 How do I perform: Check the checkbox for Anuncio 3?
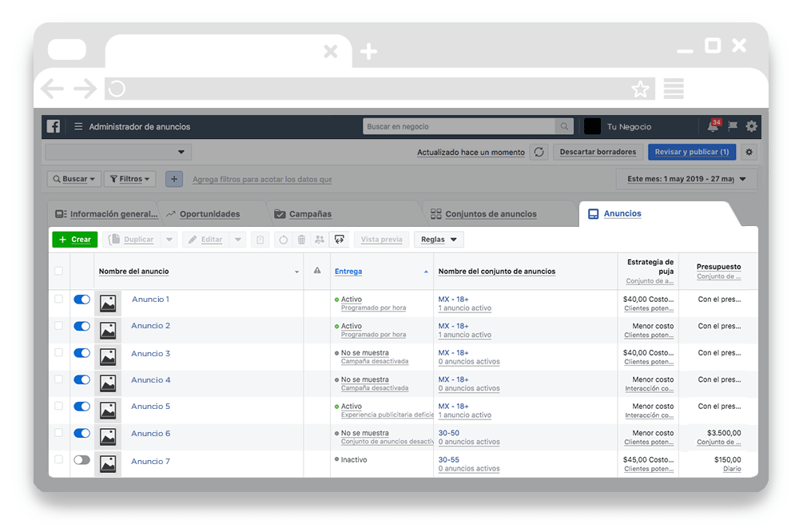(x=58, y=352)
